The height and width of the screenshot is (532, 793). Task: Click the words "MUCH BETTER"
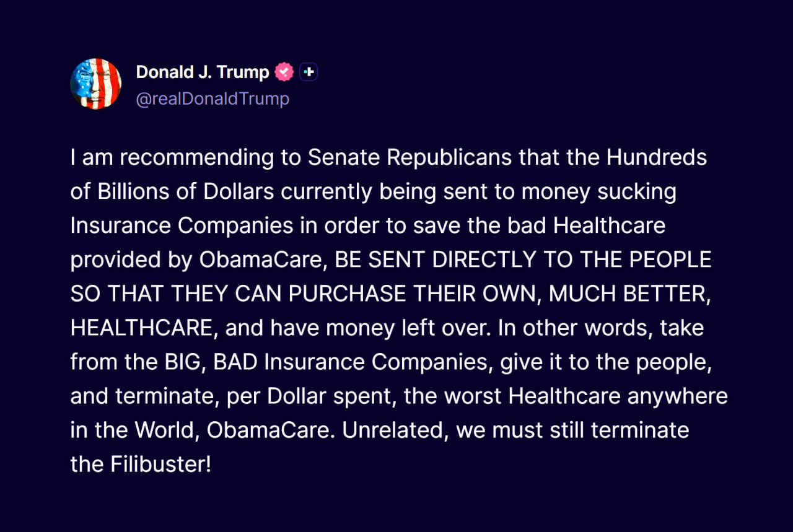coord(627,294)
